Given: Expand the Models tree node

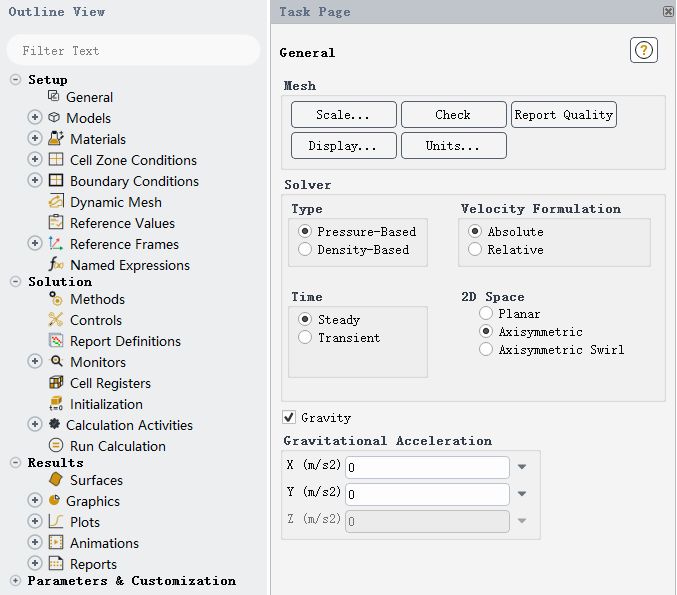Looking at the screenshot, I should click(x=35, y=118).
